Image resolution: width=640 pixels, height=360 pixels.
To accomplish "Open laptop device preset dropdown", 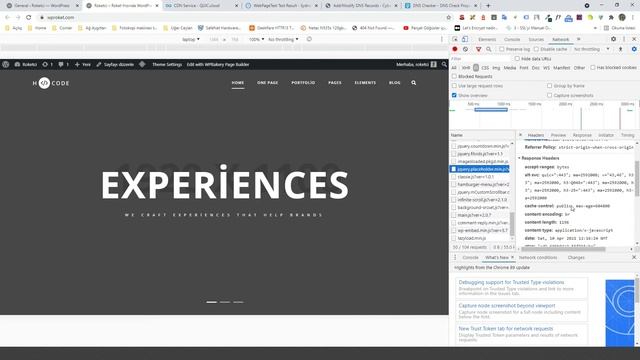I will (x=191, y=39).
